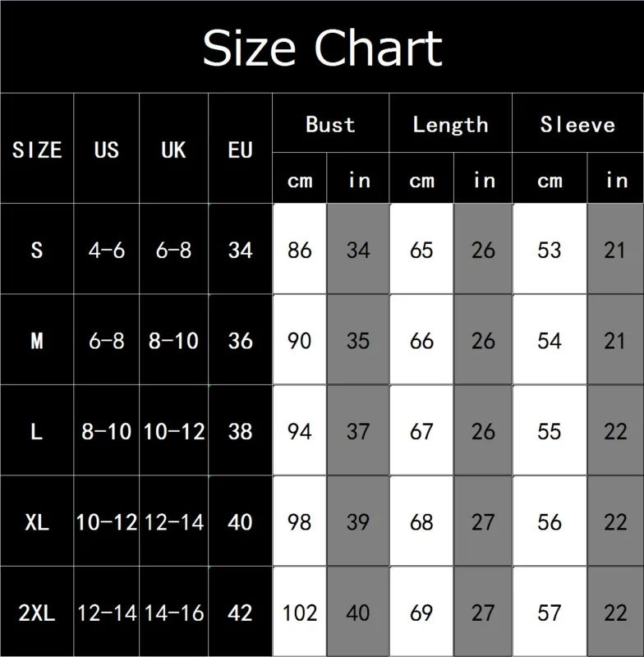Click the Size Chart title
The width and height of the screenshot is (644, 657).
[322, 48]
